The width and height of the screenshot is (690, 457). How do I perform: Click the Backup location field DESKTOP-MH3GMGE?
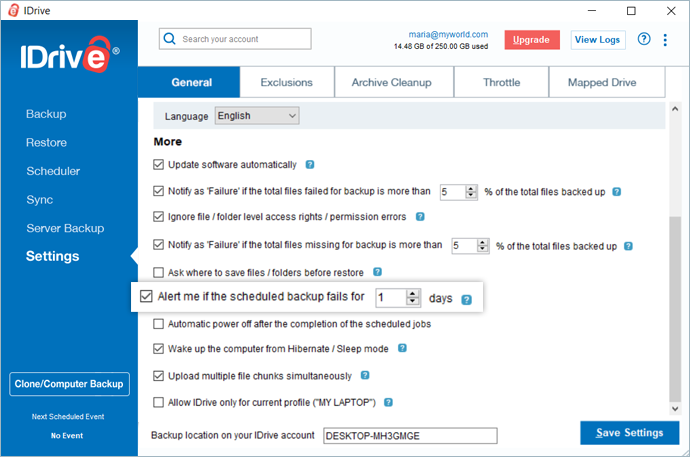(x=410, y=436)
